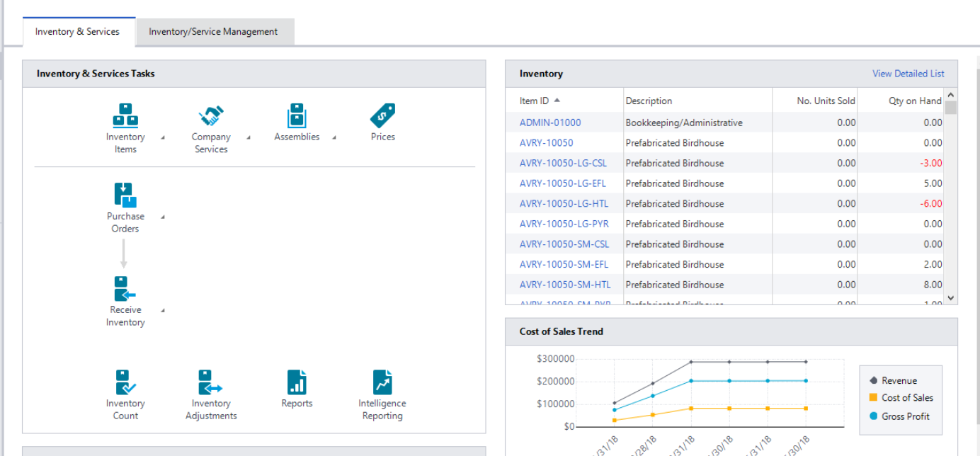
Task: Open the Reports icon
Action: click(x=297, y=382)
